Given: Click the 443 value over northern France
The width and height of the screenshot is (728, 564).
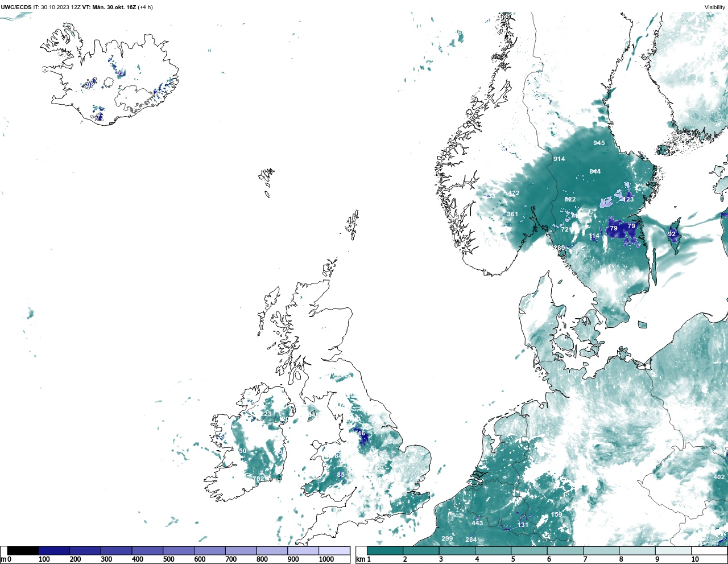Looking at the screenshot, I should coord(477,523).
